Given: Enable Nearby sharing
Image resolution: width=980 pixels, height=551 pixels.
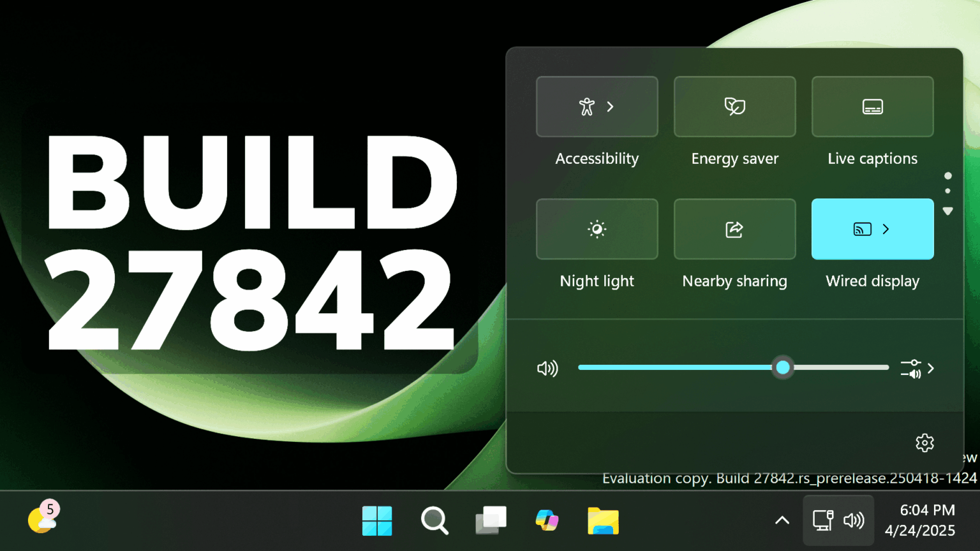Looking at the screenshot, I should tap(734, 229).
